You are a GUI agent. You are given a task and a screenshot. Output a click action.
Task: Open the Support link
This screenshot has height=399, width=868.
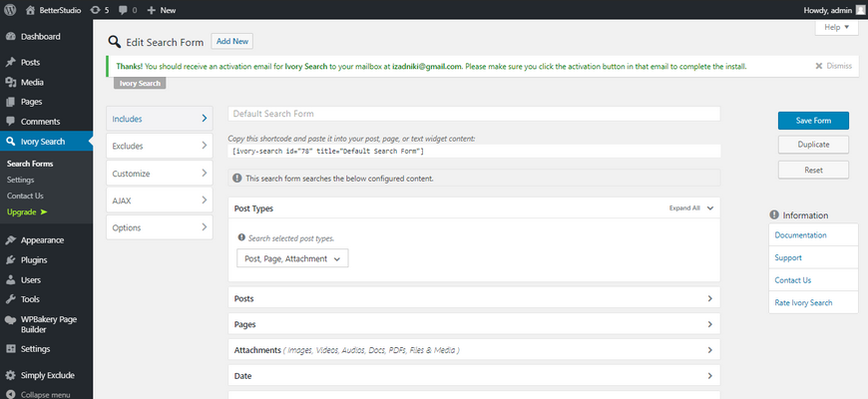[x=788, y=257]
